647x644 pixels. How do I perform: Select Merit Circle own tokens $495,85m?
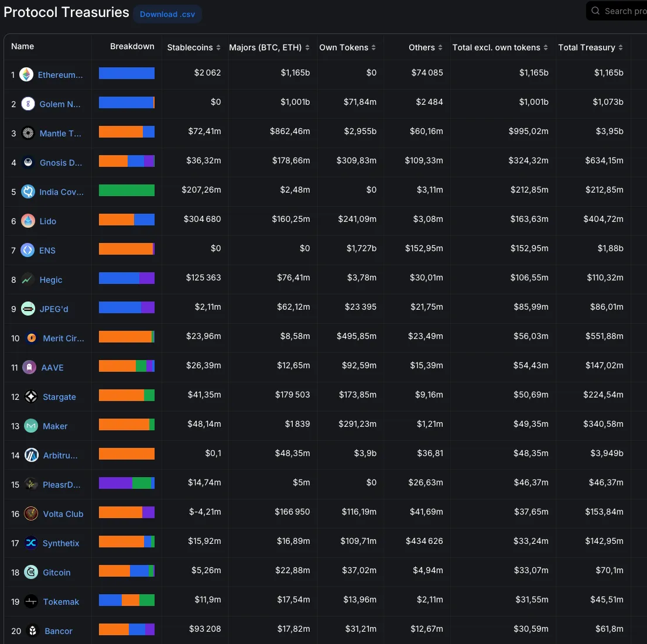357,336
